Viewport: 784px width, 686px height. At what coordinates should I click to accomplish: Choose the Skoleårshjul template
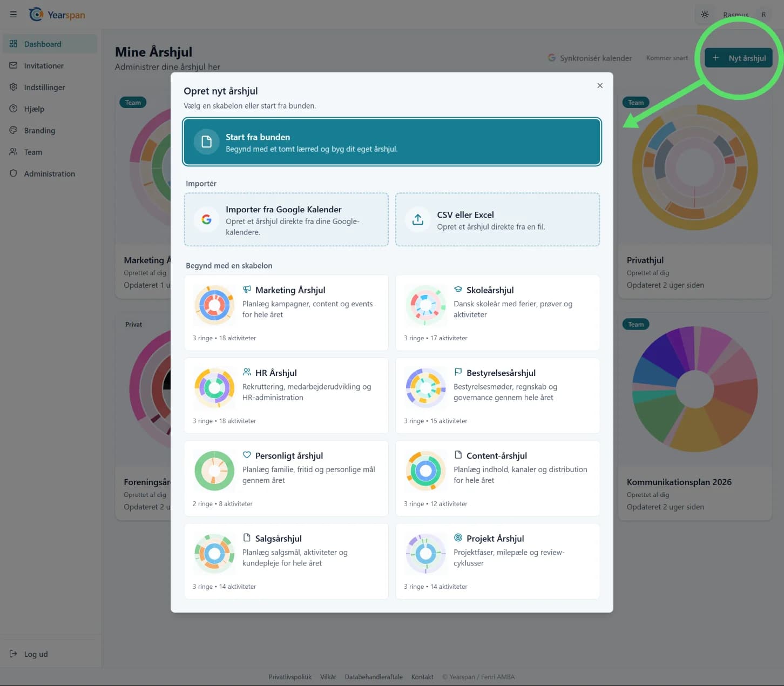pyautogui.click(x=497, y=313)
